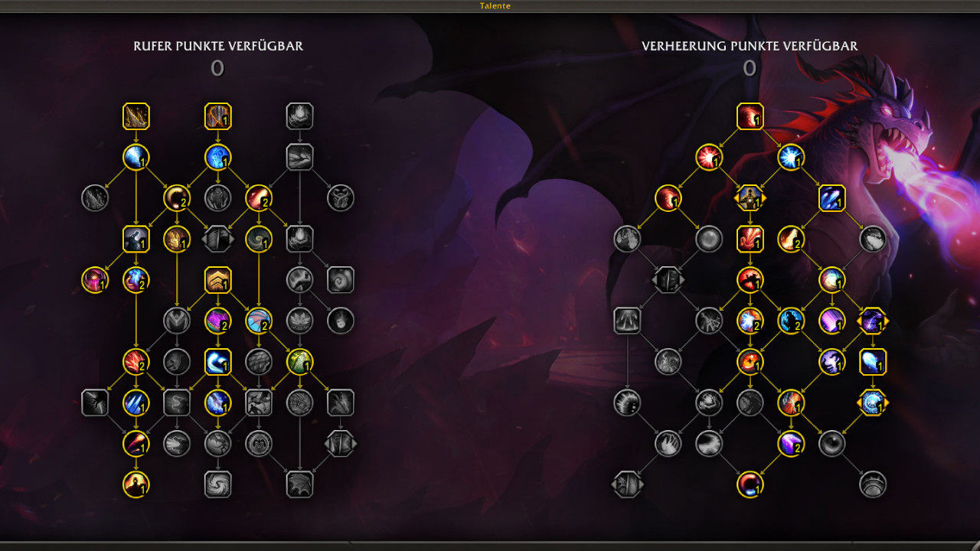The image size is (980, 551).
Task: Select the gold chevron rank-insignia talent node
Action: coord(218,280)
